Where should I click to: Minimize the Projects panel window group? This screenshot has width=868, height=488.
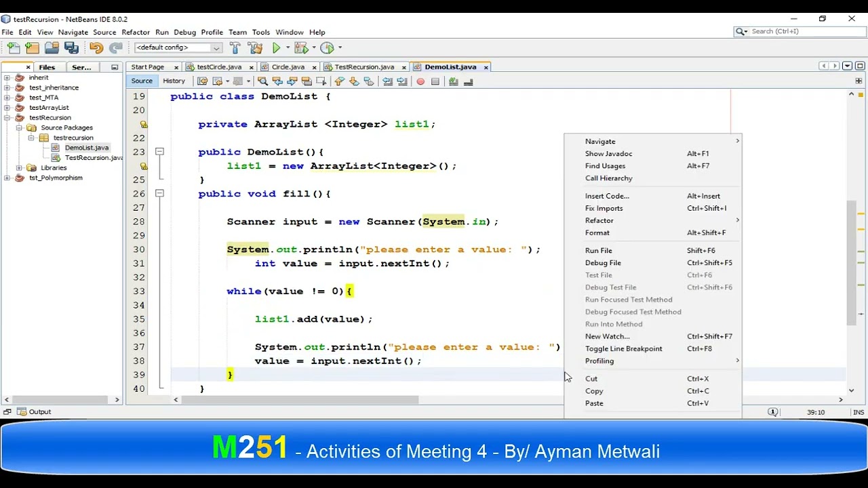point(115,67)
